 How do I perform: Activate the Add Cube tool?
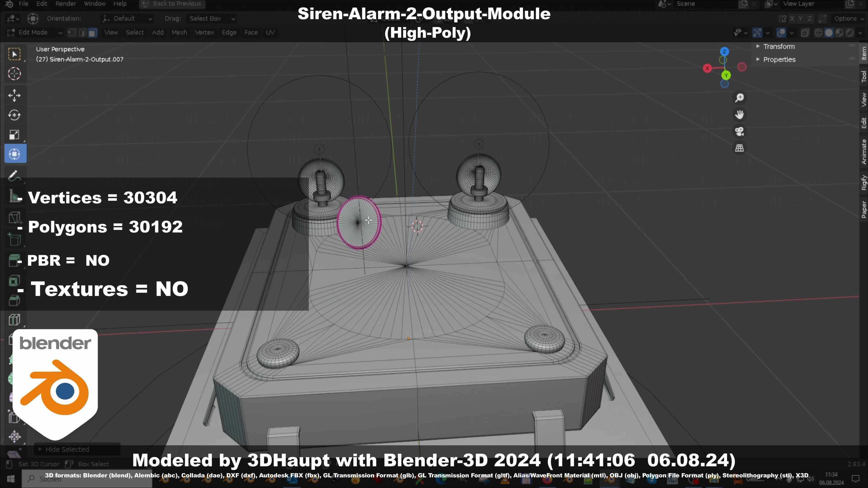point(14,240)
